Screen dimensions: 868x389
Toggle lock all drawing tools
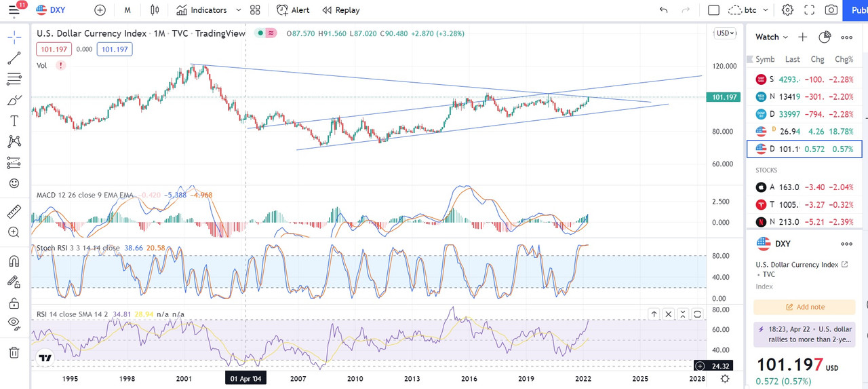(14, 303)
